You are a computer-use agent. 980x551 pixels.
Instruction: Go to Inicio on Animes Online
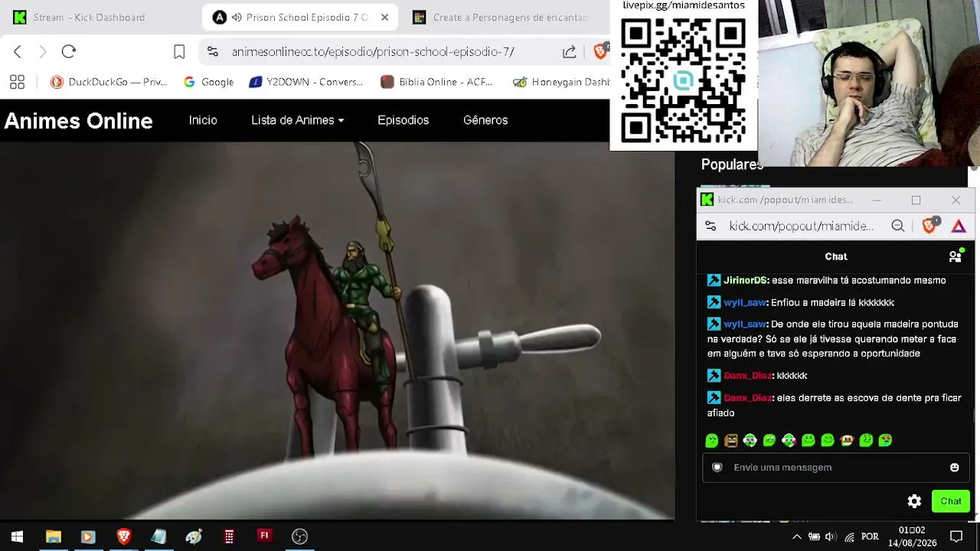tap(203, 120)
